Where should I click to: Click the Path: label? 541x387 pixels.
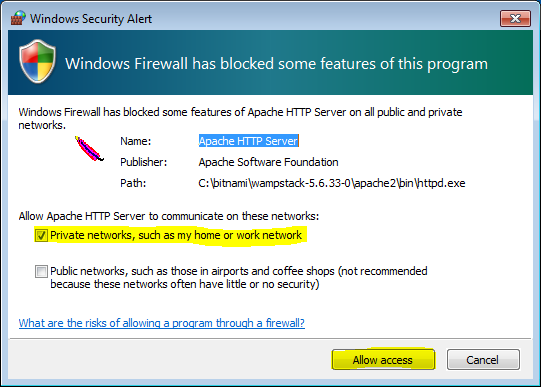(133, 183)
